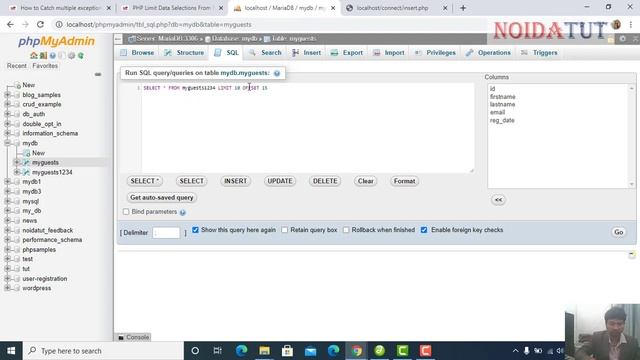Click the phpMyAdmin Home icon

pyautogui.click(x=33, y=55)
